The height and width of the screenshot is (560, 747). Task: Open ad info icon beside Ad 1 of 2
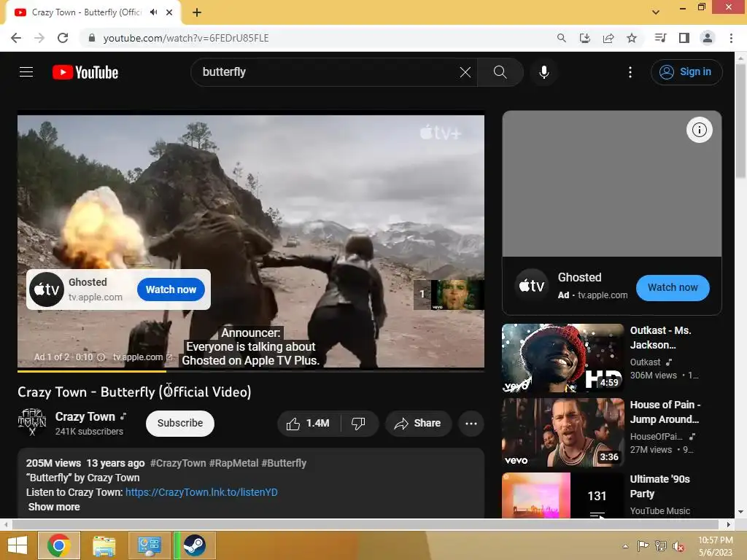[101, 357]
